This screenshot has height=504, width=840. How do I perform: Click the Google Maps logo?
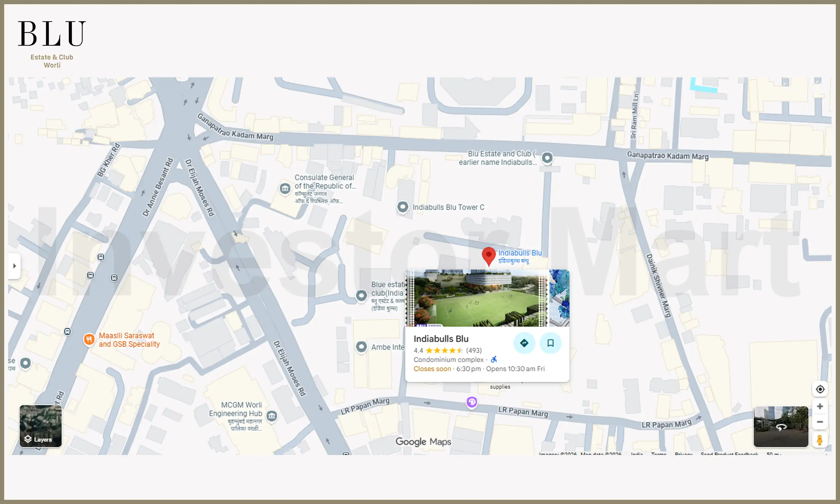[x=423, y=442]
